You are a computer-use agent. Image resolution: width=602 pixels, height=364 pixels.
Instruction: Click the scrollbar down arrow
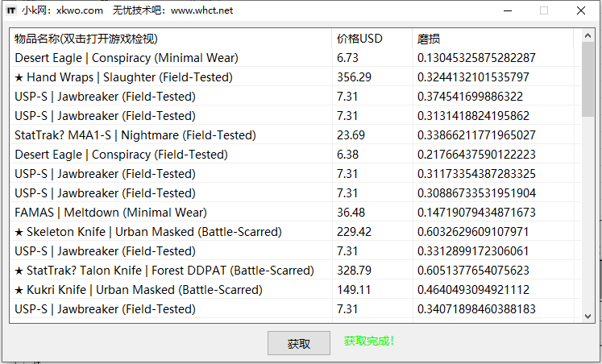coord(587,316)
